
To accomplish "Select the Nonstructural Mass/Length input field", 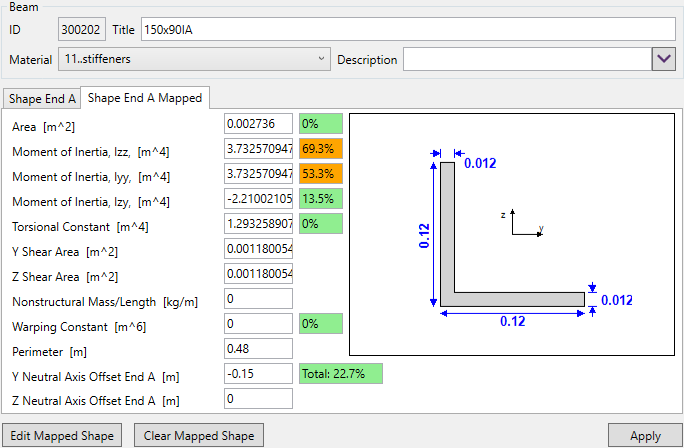I will pos(258,299).
